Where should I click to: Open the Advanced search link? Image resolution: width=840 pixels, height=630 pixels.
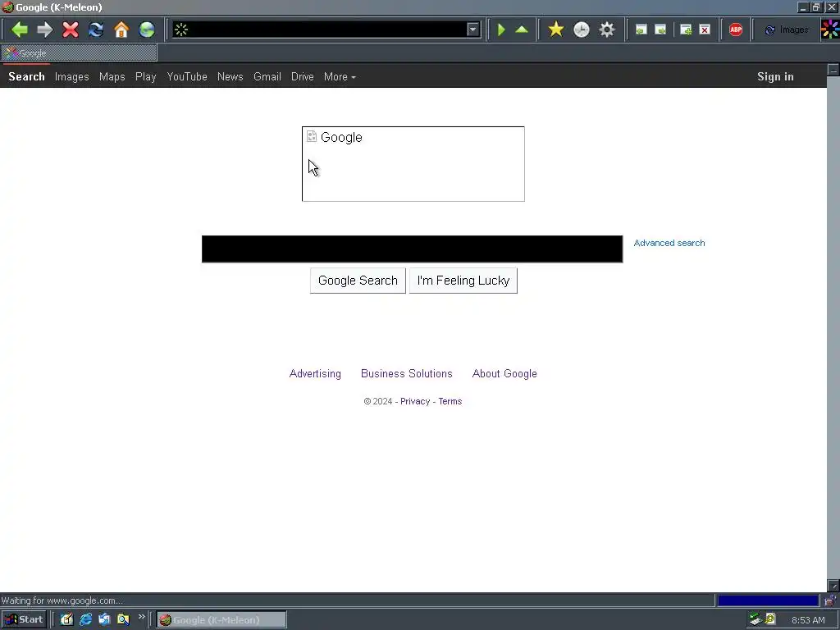coord(669,243)
